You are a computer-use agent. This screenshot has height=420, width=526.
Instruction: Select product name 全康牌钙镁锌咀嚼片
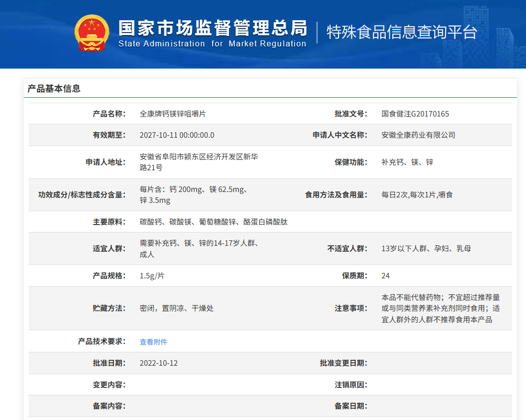click(173, 114)
